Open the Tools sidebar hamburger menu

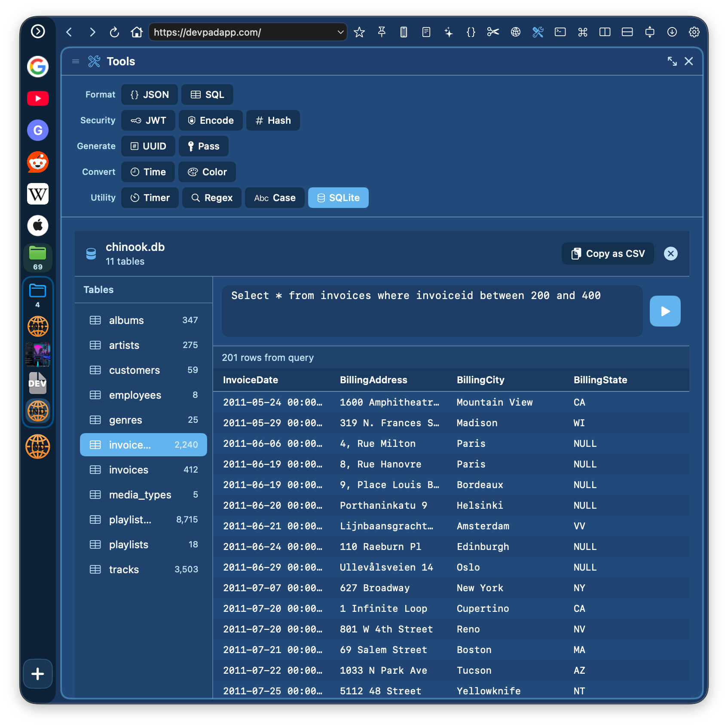[x=76, y=61]
